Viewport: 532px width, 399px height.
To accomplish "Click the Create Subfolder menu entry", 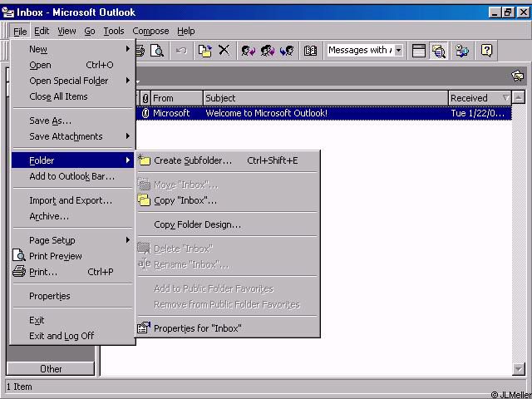I will (x=227, y=160).
